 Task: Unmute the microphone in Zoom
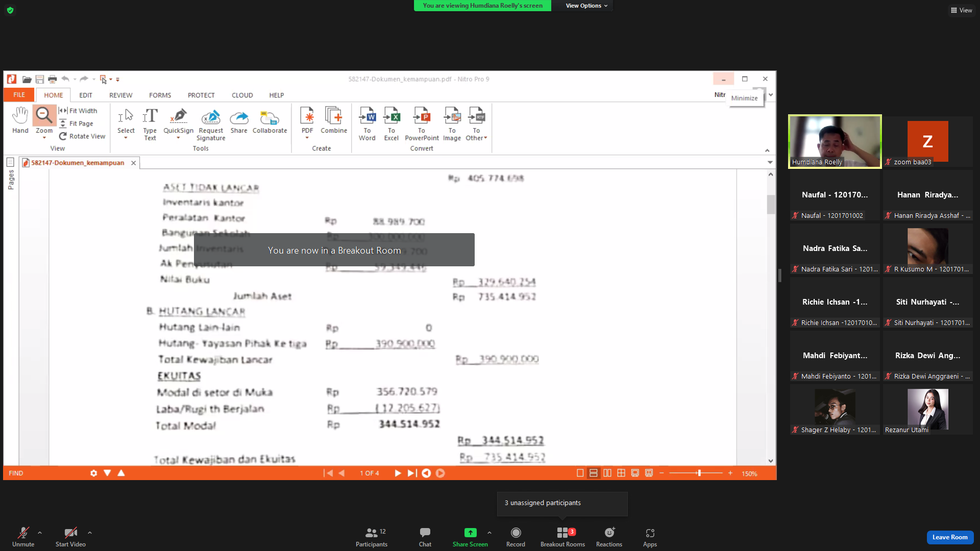click(23, 537)
